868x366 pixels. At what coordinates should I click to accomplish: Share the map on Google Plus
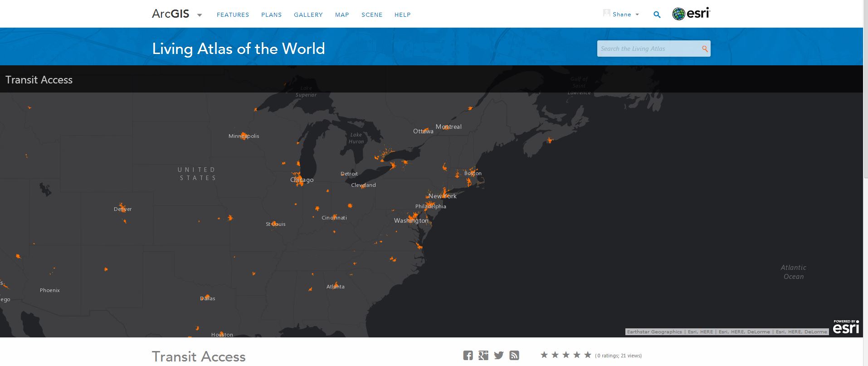483,356
